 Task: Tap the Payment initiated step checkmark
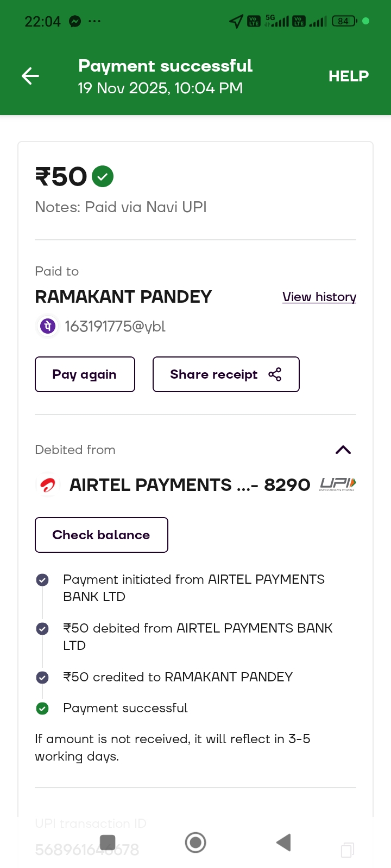(42, 580)
